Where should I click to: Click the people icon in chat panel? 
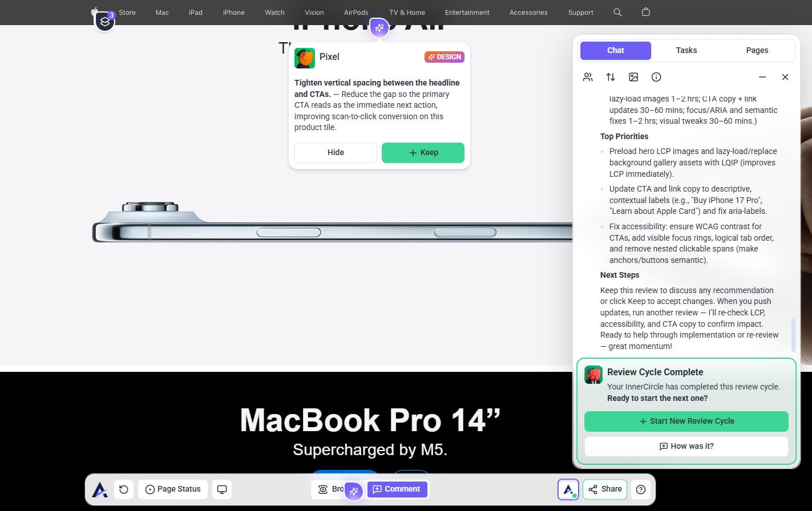coord(588,77)
